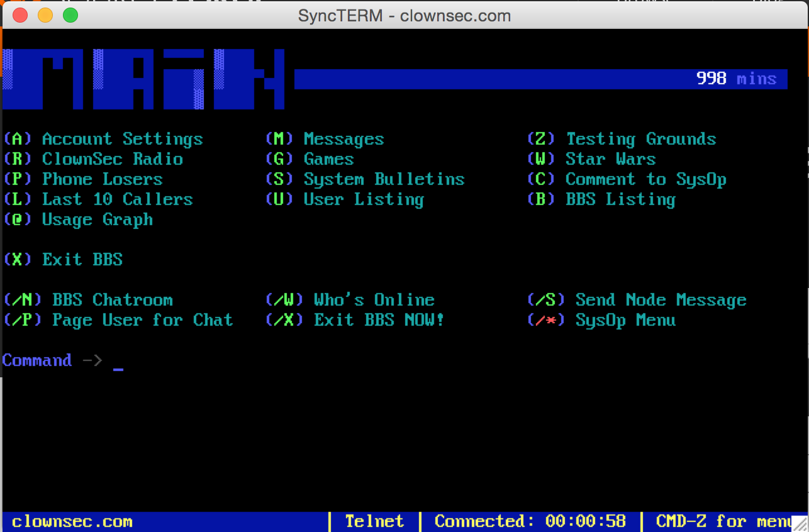
Task: Click the 998 mins time remaining text
Action: pos(737,79)
